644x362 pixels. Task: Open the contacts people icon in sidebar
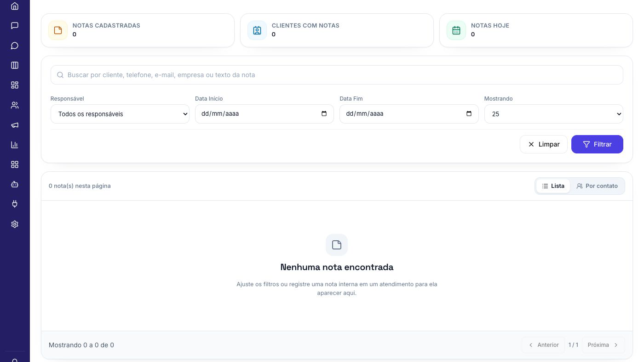click(15, 105)
